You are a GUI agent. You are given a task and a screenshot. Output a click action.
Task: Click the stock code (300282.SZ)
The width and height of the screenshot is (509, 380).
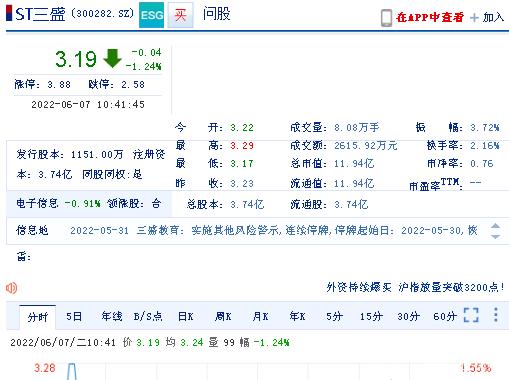[x=102, y=14]
